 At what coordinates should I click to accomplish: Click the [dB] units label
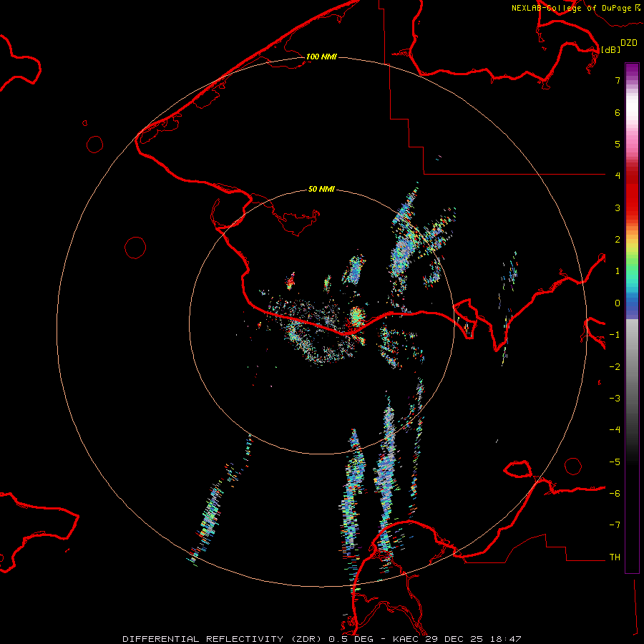click(x=610, y=49)
